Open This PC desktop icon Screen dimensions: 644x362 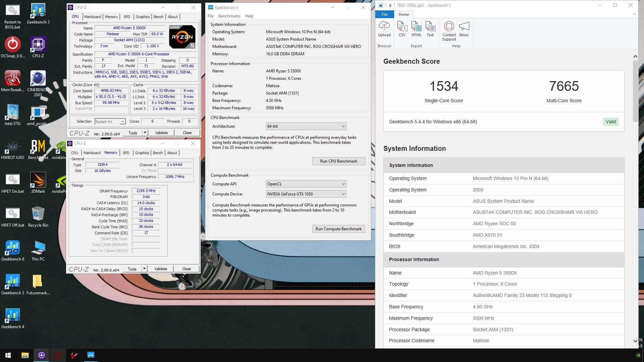[38, 250]
